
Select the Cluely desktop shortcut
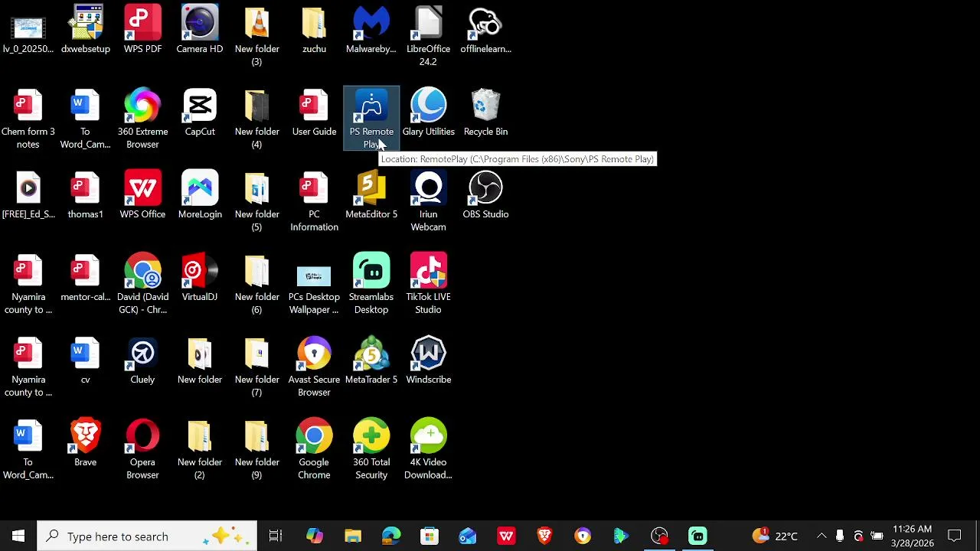pyautogui.click(x=142, y=361)
